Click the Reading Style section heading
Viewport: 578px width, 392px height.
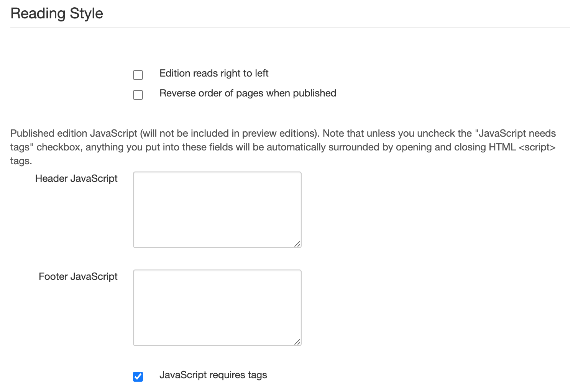[56, 13]
